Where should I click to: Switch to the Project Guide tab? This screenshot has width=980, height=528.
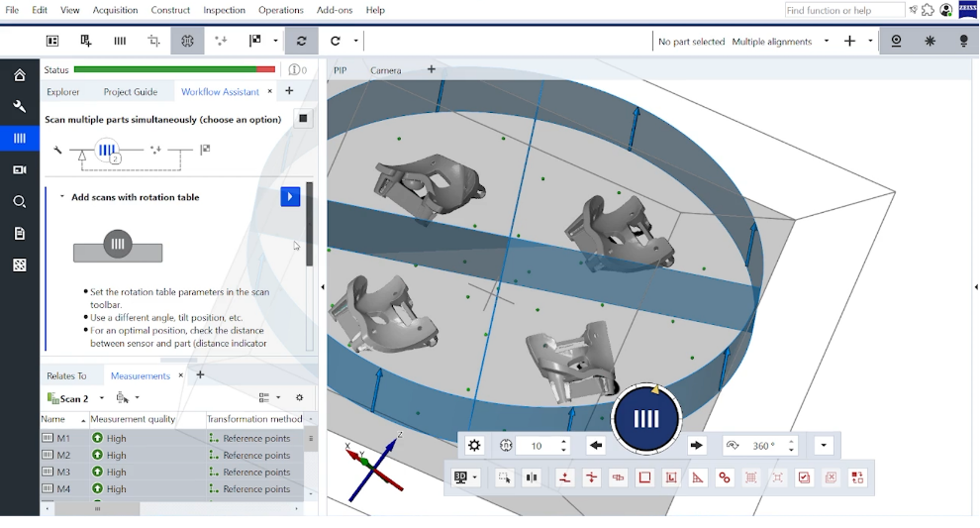pyautogui.click(x=130, y=91)
